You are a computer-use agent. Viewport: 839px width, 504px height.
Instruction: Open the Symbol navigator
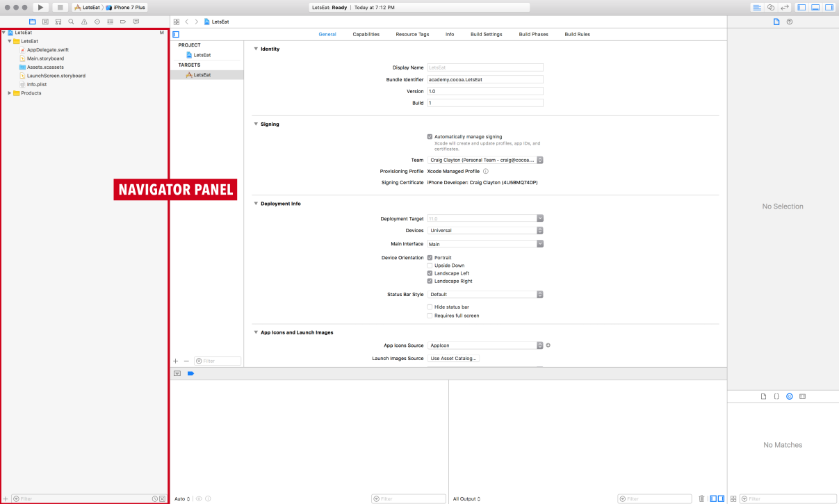point(58,22)
